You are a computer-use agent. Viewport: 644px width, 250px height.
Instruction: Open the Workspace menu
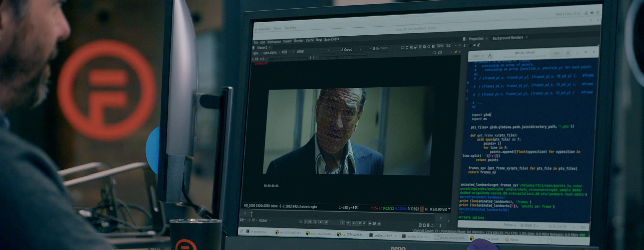coord(274,42)
